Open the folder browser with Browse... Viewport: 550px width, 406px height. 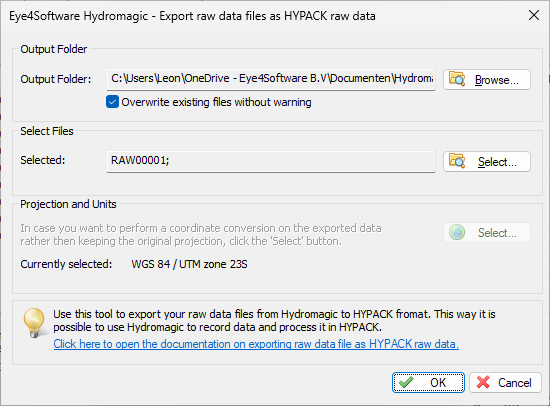coord(487,80)
